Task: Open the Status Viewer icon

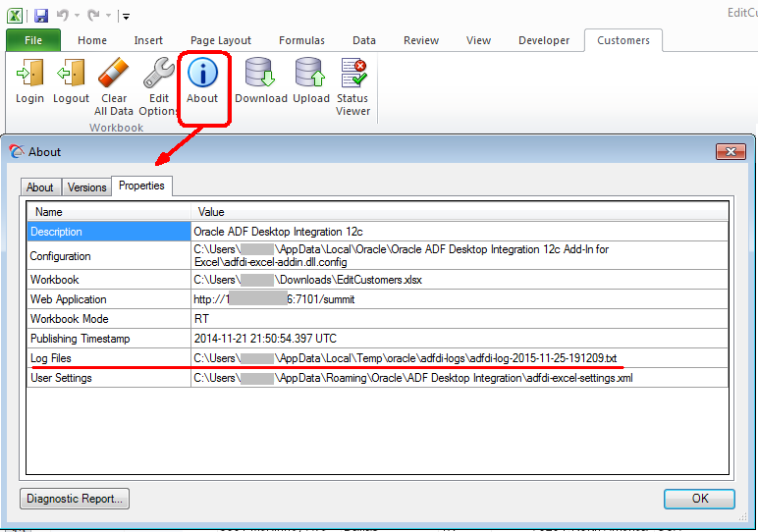Action: point(353,73)
